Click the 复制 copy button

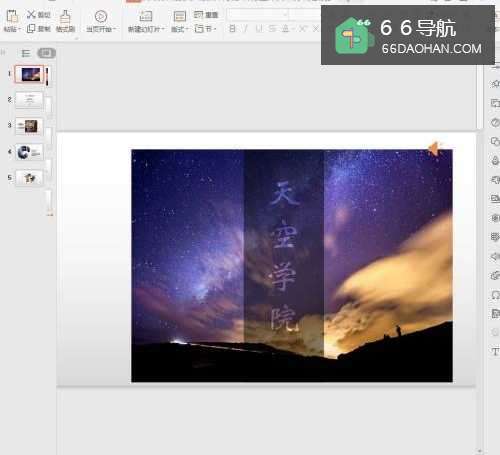(38, 29)
